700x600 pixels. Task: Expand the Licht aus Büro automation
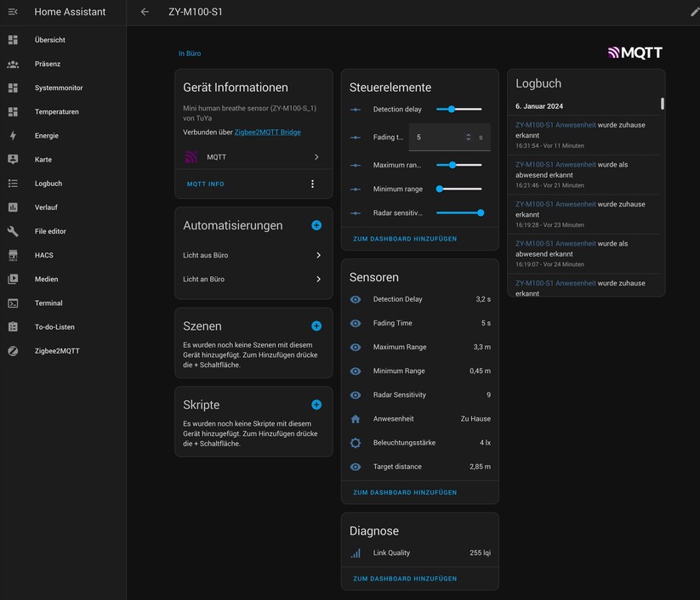pos(253,255)
